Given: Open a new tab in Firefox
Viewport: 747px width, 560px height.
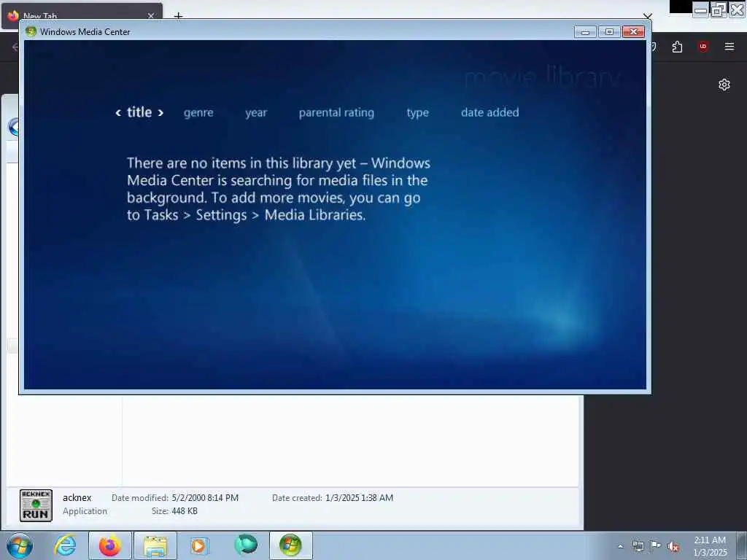Looking at the screenshot, I should pos(178,16).
